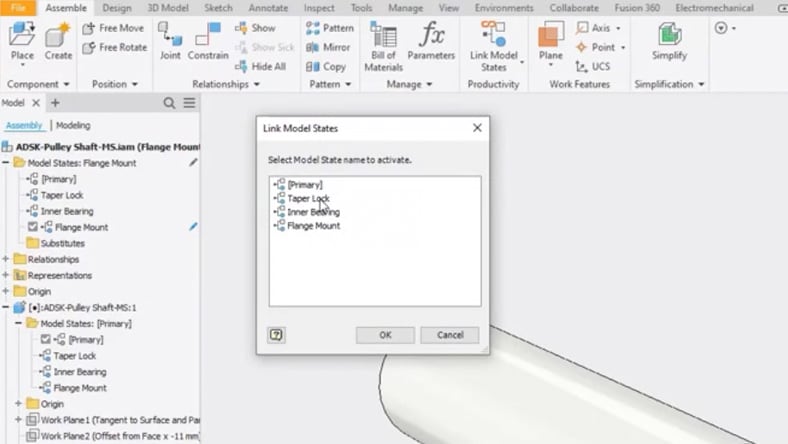Expand the Representations folder
The image size is (788, 444).
pos(6,275)
